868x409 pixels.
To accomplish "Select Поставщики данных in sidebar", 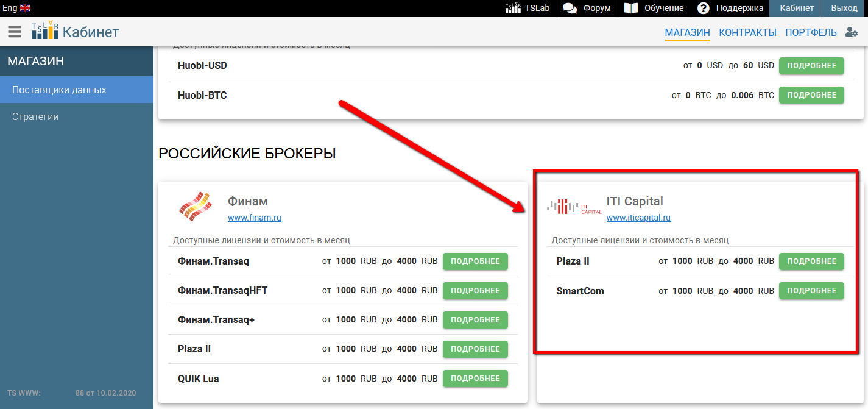I will click(77, 90).
